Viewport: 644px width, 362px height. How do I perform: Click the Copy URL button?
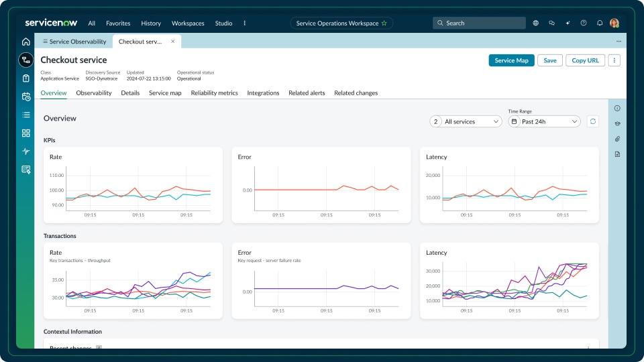pos(585,60)
